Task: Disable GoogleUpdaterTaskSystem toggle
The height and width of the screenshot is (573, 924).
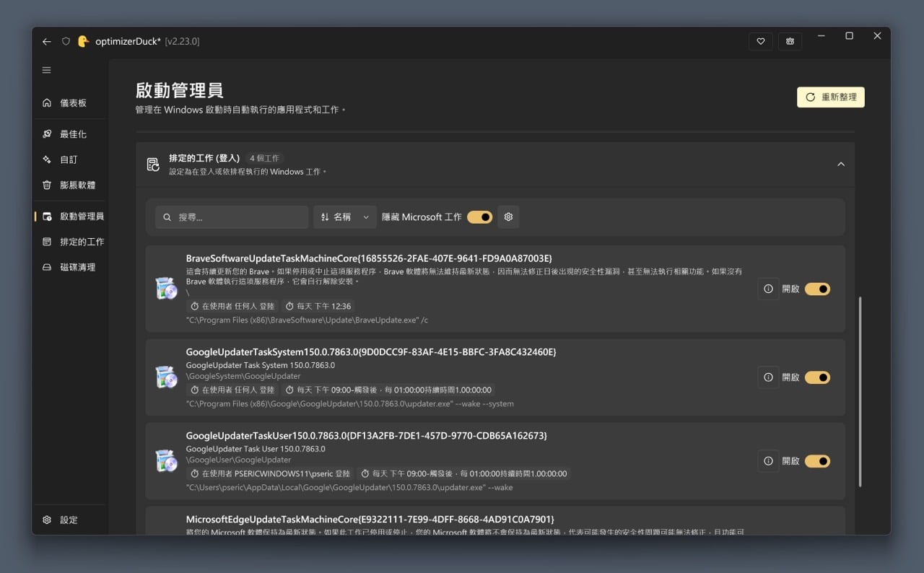Action: coord(817,377)
